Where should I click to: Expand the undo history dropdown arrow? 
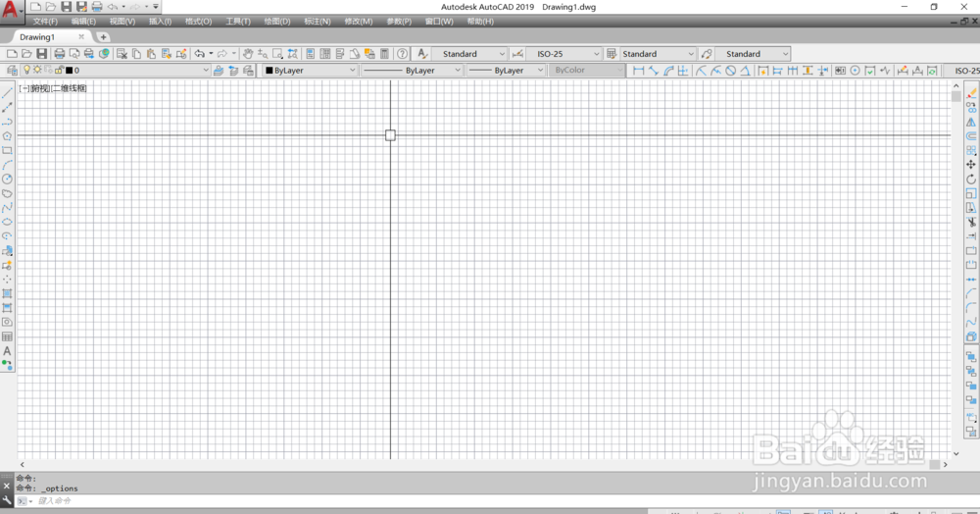pos(211,54)
